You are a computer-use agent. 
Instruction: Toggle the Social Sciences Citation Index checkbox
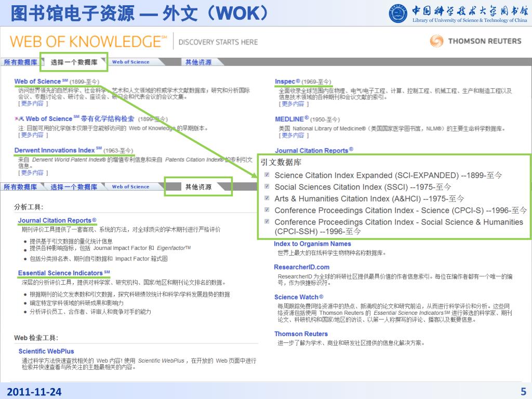click(x=267, y=187)
